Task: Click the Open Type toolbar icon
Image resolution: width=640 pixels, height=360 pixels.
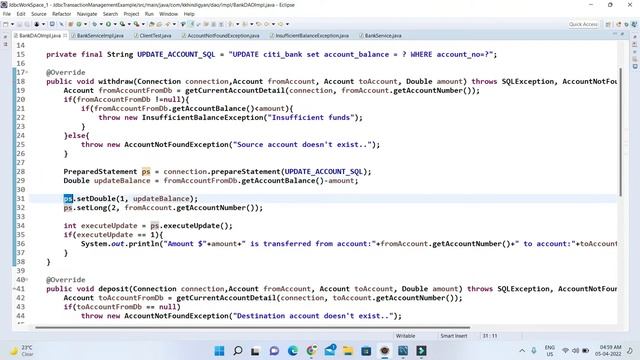Action: 151,24
